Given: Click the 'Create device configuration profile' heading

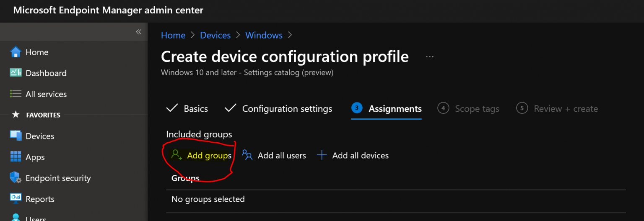Looking at the screenshot, I should pyautogui.click(x=285, y=57).
